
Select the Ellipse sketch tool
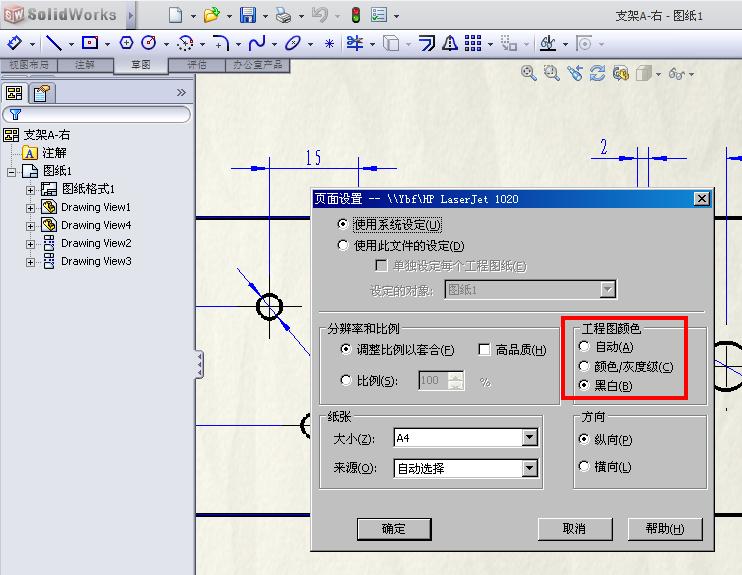[x=293, y=44]
